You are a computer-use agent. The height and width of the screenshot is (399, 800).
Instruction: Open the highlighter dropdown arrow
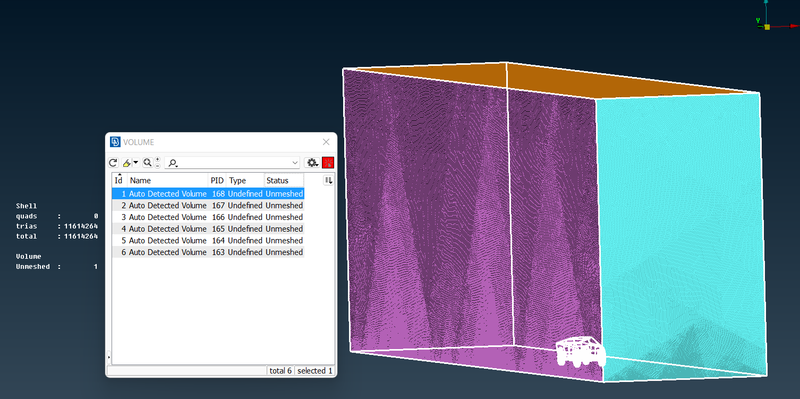point(136,163)
